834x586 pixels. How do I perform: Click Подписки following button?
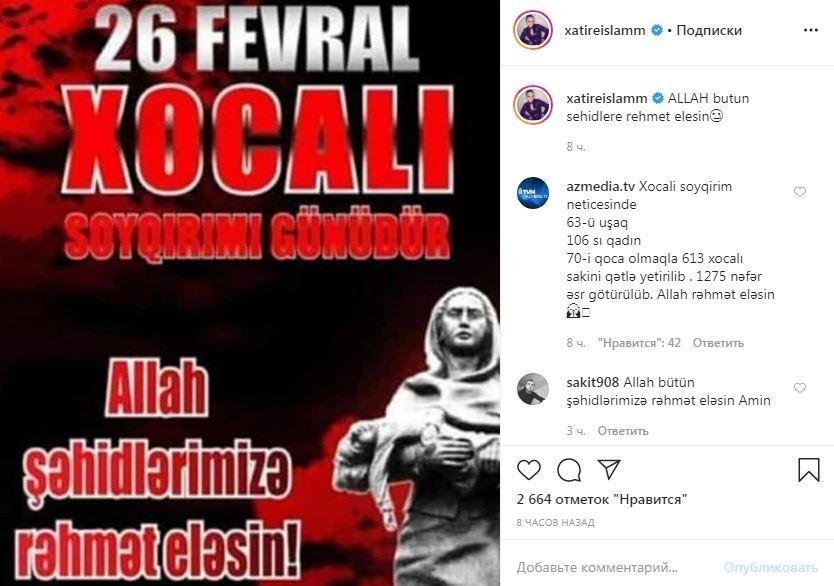pyautogui.click(x=709, y=30)
